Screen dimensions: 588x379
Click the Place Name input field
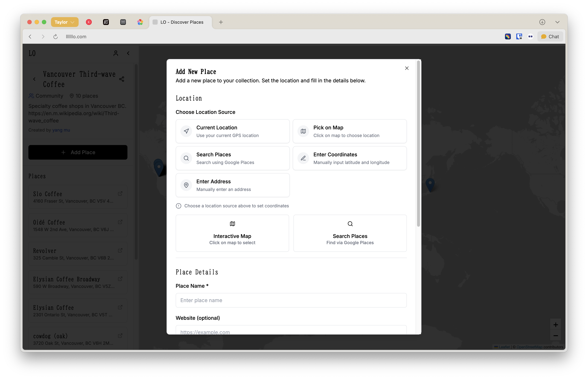point(291,300)
